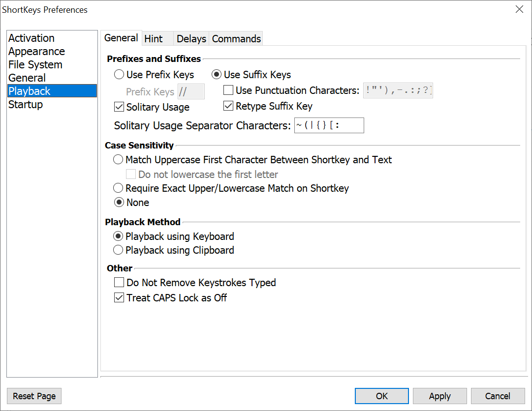Switch to the Hint tab
Screen dimensions: 532x411
[154, 39]
